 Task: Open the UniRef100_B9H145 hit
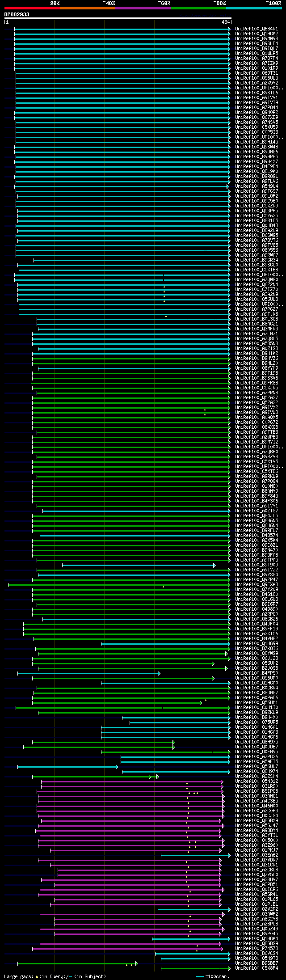coord(257,142)
